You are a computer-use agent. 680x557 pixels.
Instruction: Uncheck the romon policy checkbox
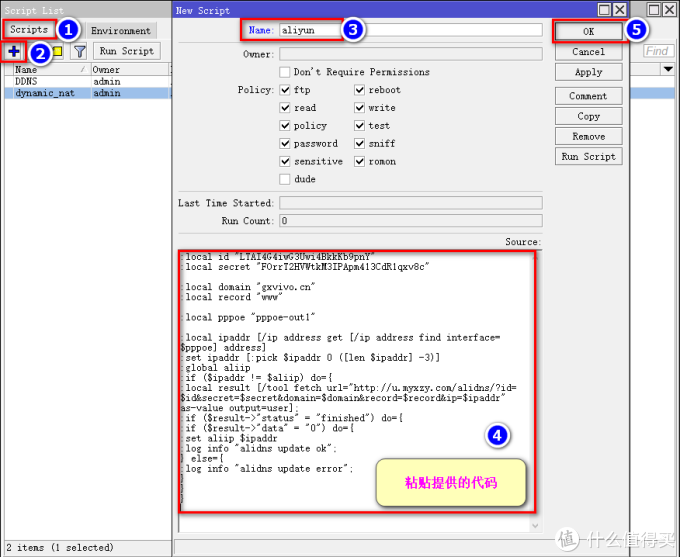[x=359, y=161]
